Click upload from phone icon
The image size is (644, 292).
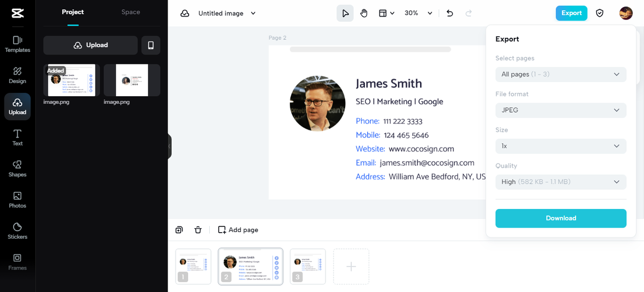[151, 45]
